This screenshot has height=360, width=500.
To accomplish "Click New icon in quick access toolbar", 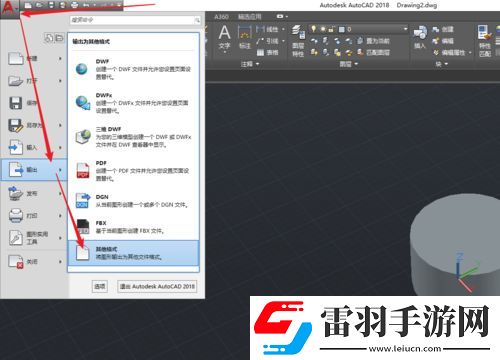I will [29, 5].
